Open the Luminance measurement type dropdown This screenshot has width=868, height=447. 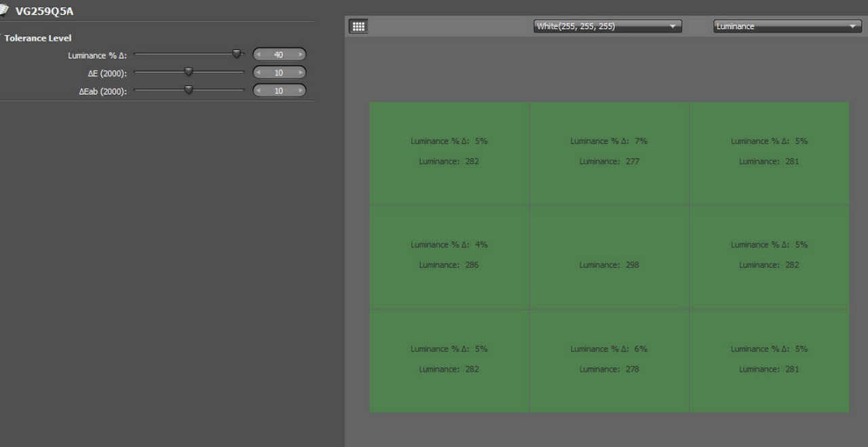pyautogui.click(x=787, y=26)
